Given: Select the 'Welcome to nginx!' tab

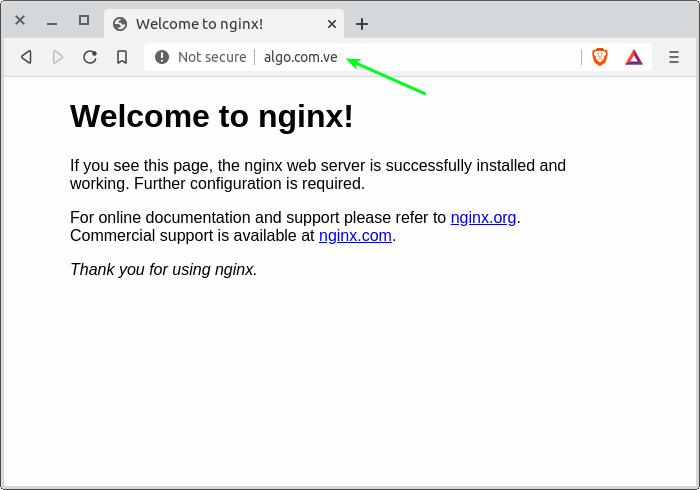Looking at the screenshot, I should point(200,24).
